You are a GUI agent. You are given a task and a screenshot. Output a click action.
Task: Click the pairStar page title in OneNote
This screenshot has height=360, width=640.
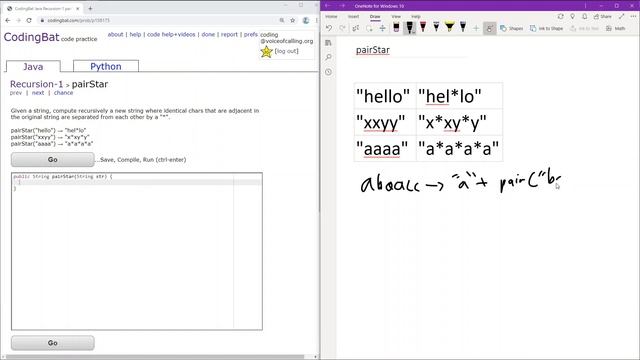pyautogui.click(x=373, y=50)
